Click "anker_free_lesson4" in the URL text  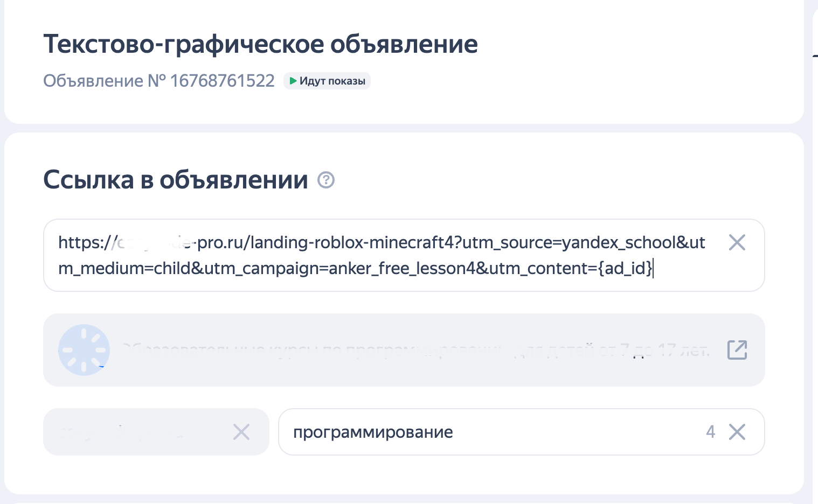[x=402, y=268]
